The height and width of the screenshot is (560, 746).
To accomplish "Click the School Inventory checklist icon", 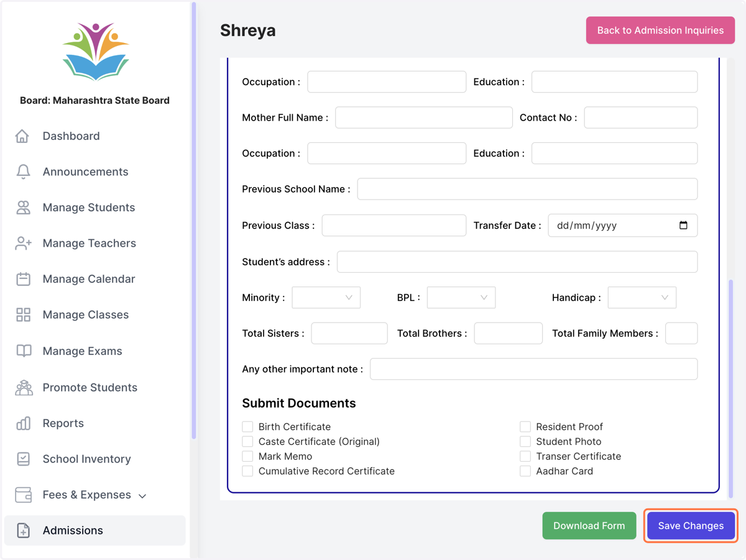I will point(23,459).
